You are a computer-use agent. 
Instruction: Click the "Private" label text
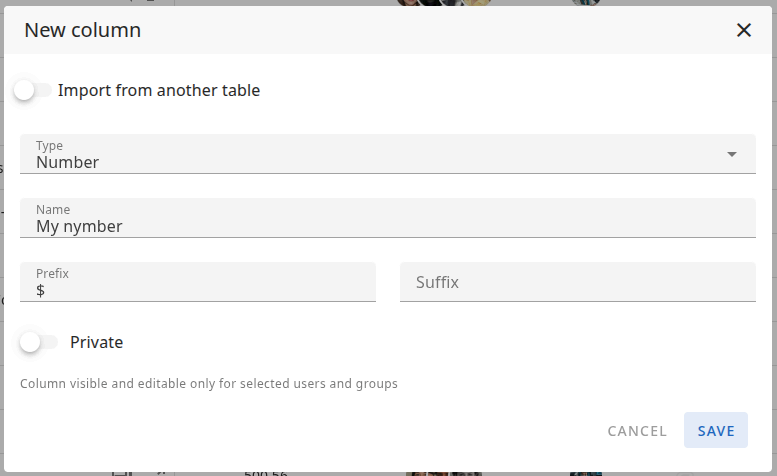(x=96, y=342)
